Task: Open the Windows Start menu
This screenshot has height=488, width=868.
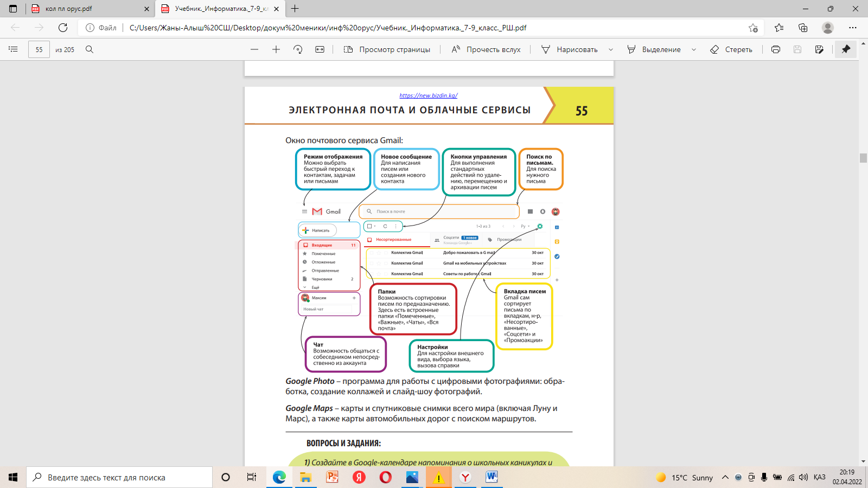Action: [13, 477]
